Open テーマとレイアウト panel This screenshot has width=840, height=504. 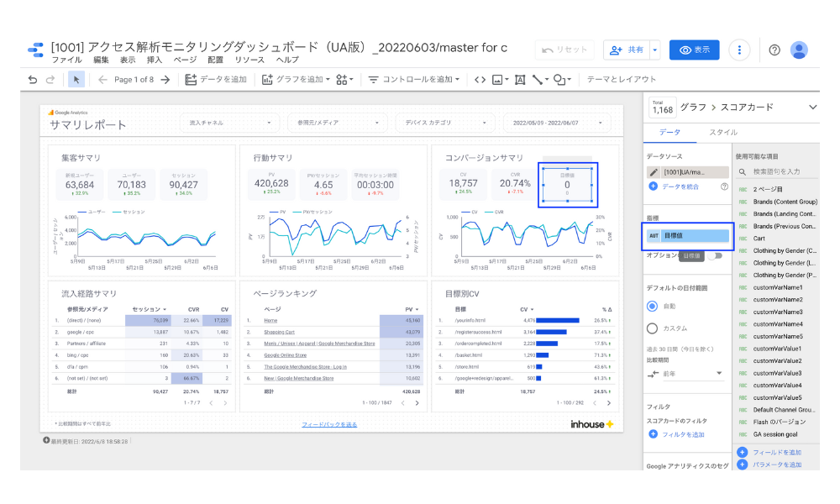622,79
